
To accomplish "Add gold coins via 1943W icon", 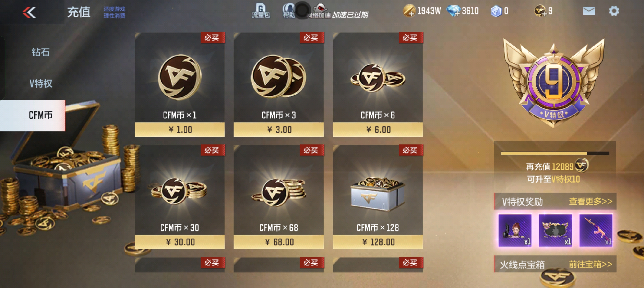I will point(409,11).
